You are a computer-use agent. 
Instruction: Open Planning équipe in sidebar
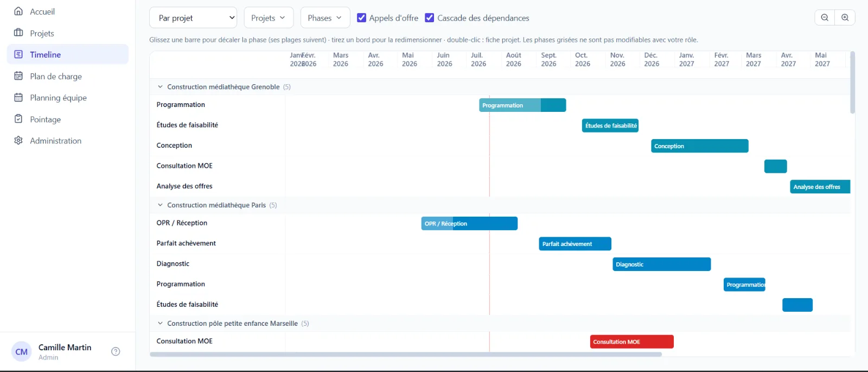coord(67,98)
